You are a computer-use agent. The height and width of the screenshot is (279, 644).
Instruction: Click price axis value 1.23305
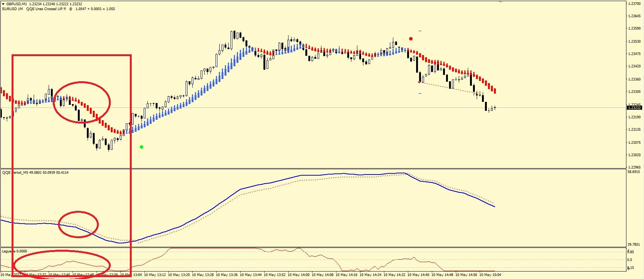tap(634, 92)
